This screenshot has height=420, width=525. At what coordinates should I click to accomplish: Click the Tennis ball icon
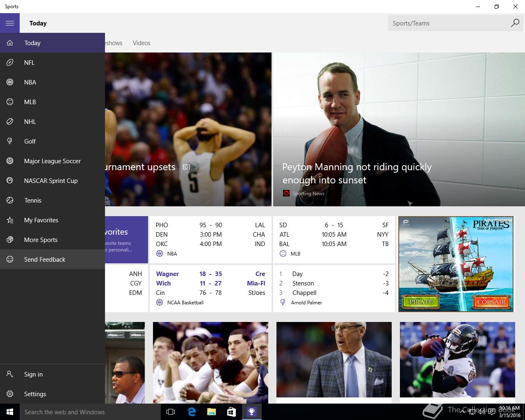[x=10, y=200]
